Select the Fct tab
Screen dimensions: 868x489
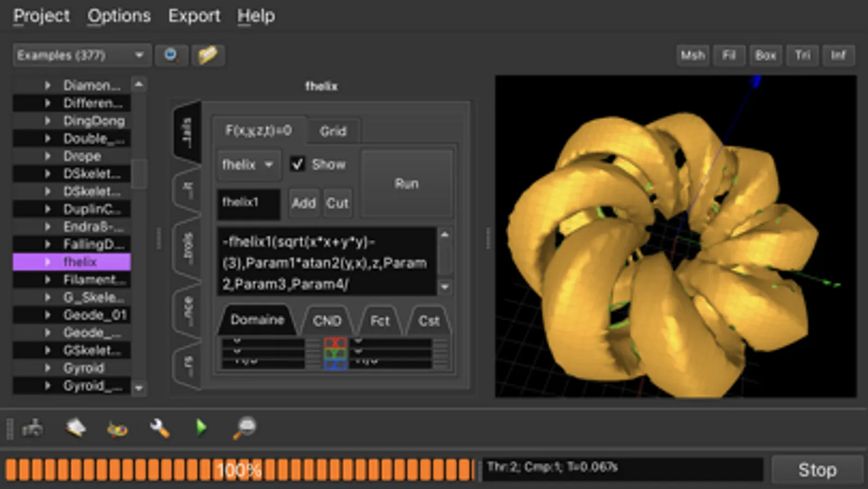click(380, 321)
